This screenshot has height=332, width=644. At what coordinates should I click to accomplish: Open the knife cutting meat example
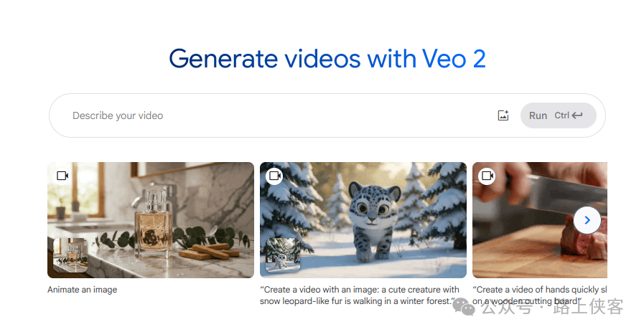(540, 220)
